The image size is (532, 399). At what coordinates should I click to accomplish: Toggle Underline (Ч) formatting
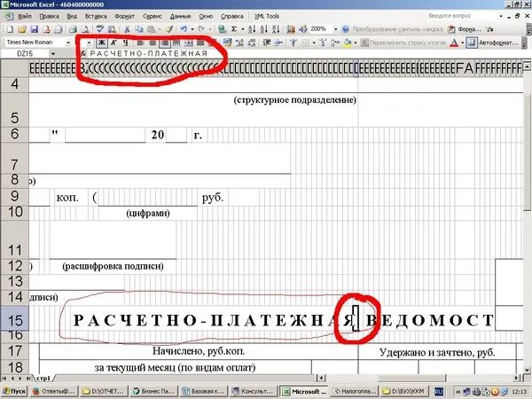pos(126,43)
